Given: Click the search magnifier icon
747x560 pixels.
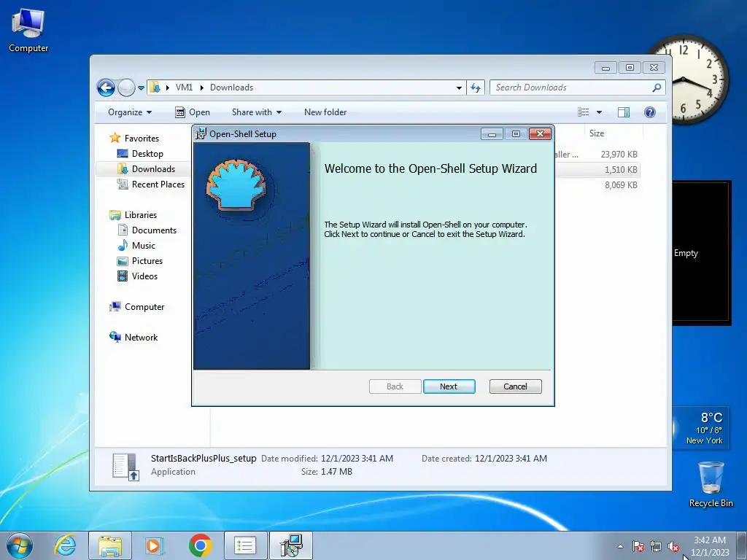Looking at the screenshot, I should coord(657,87).
